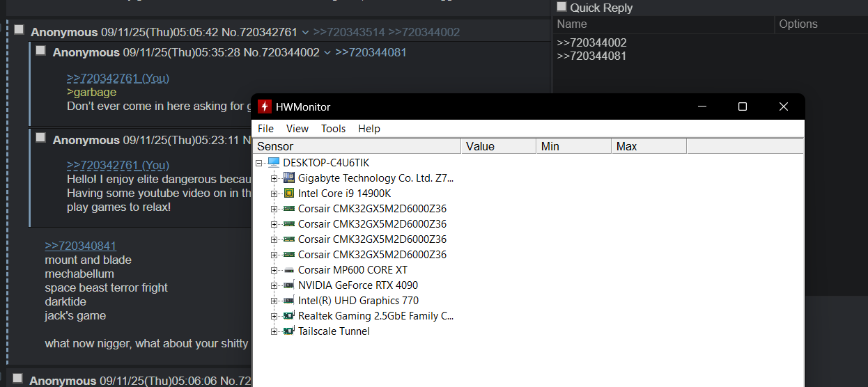Viewport: 868px width, 387px height.
Task: Click the NVIDIA GeForce RTX 4090 card icon
Action: click(289, 285)
